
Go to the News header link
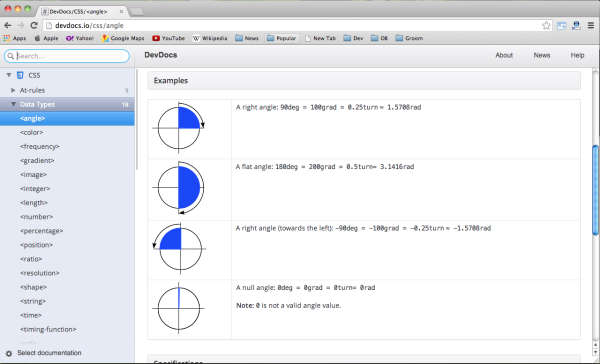coord(542,55)
